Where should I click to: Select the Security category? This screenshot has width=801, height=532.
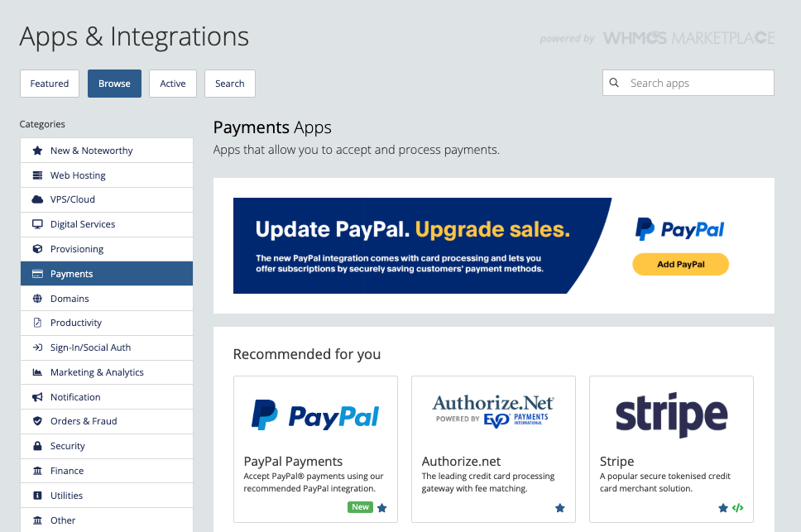pos(107,446)
